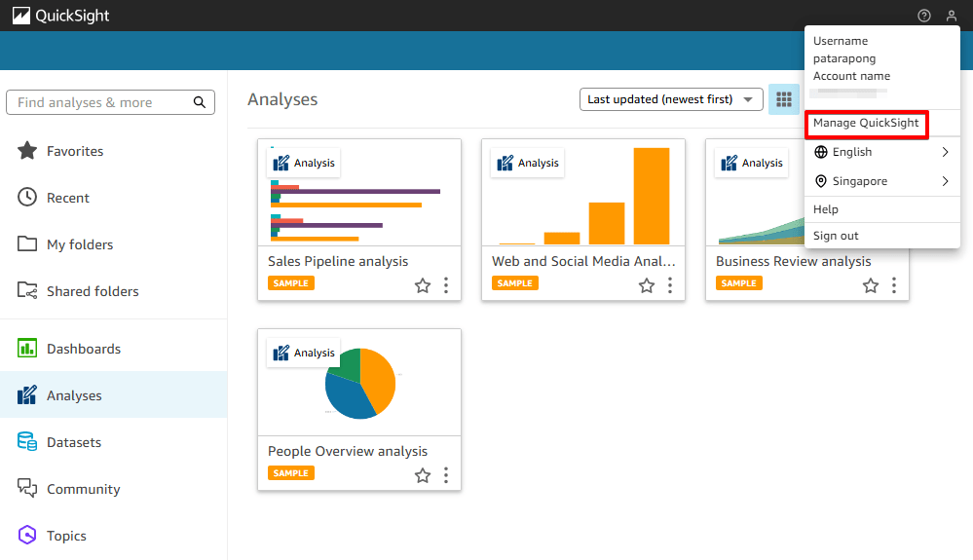Switch to grid view icon

click(x=784, y=99)
